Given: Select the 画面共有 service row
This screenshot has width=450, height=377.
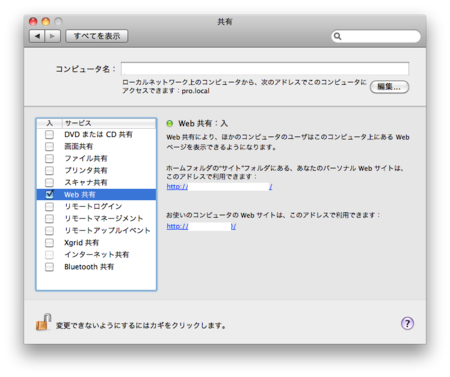Looking at the screenshot, I should click(x=96, y=146).
